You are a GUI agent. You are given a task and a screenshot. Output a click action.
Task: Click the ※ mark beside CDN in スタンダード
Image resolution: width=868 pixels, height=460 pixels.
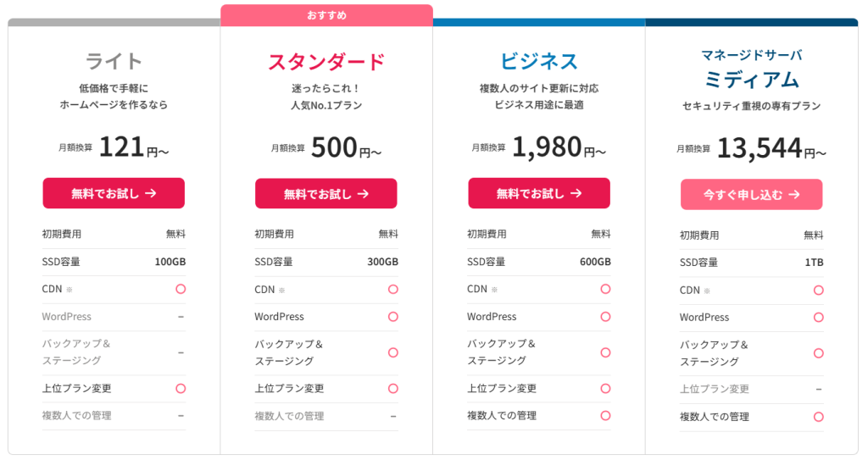[x=282, y=290]
